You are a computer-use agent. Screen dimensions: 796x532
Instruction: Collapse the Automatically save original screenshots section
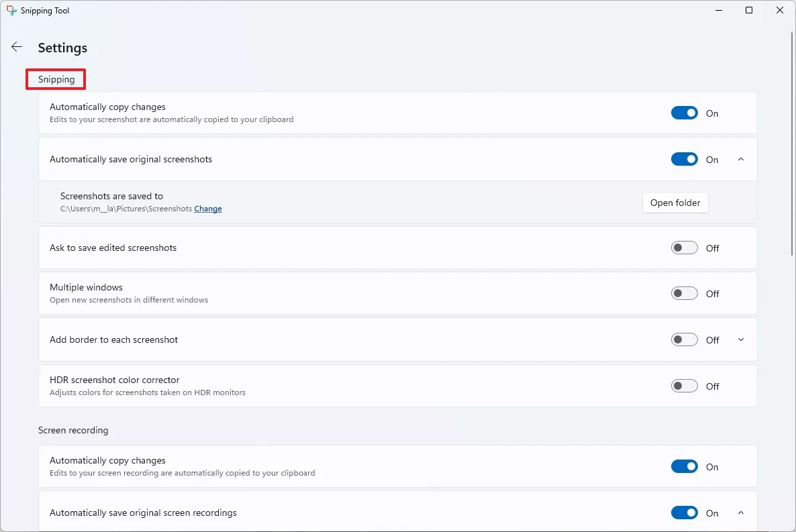741,160
